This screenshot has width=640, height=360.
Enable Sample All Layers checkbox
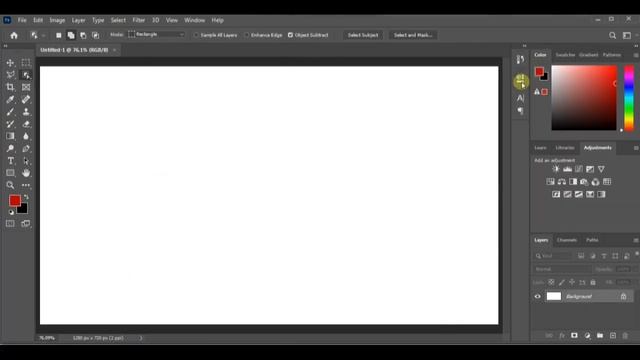[x=196, y=35]
